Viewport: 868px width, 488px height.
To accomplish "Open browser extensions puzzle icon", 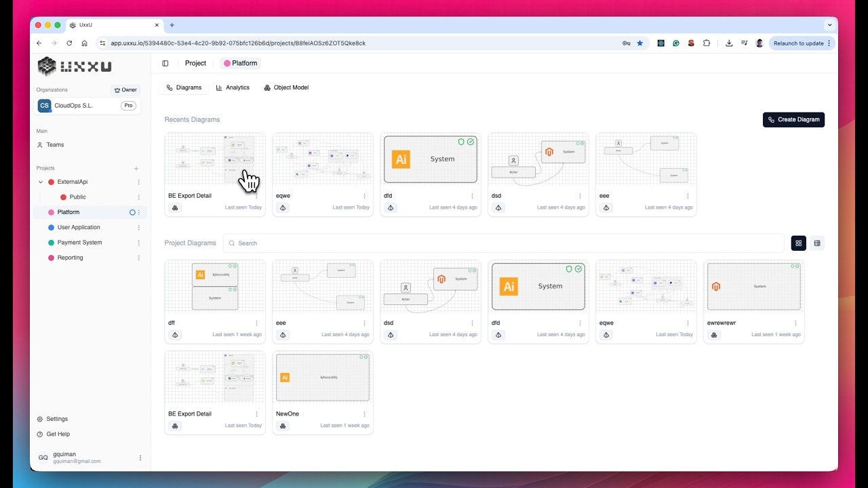I will point(707,43).
